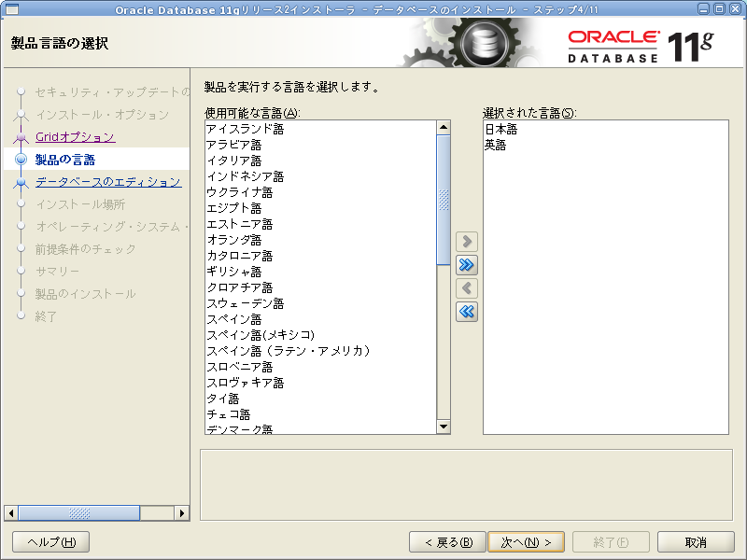Select クロアチア語 in available languages
The width and height of the screenshot is (747, 560).
(320, 287)
